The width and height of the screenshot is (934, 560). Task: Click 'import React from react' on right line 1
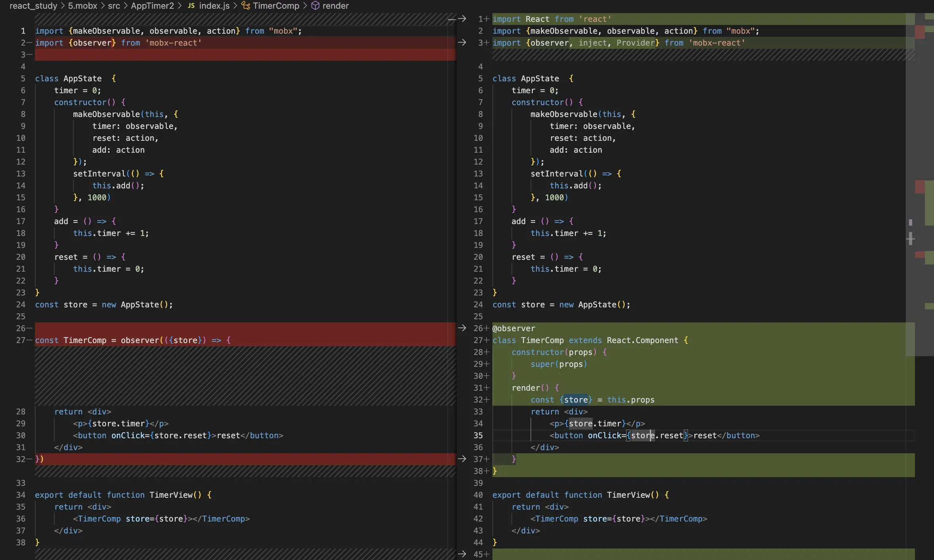click(552, 19)
